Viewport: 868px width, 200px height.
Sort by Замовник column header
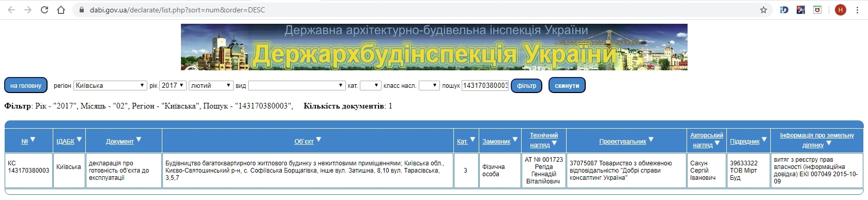tap(496, 141)
